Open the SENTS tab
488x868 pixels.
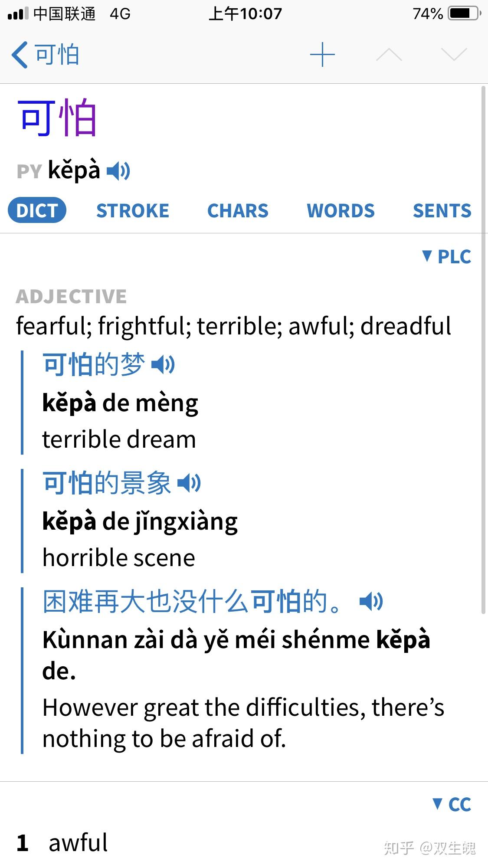(442, 211)
